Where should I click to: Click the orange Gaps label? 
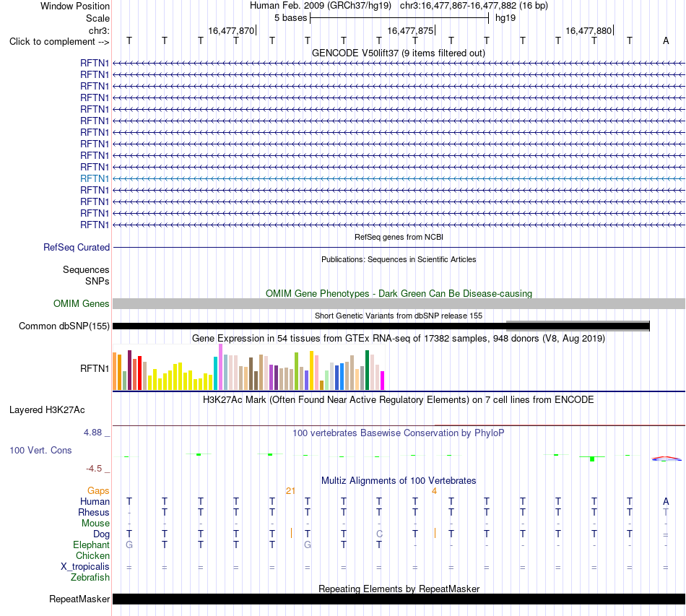98,491
